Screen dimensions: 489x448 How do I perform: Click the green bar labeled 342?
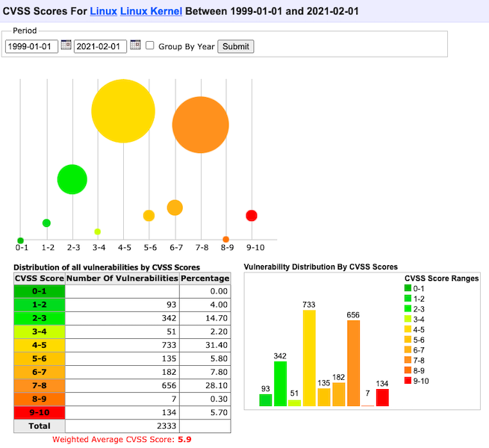(x=280, y=383)
